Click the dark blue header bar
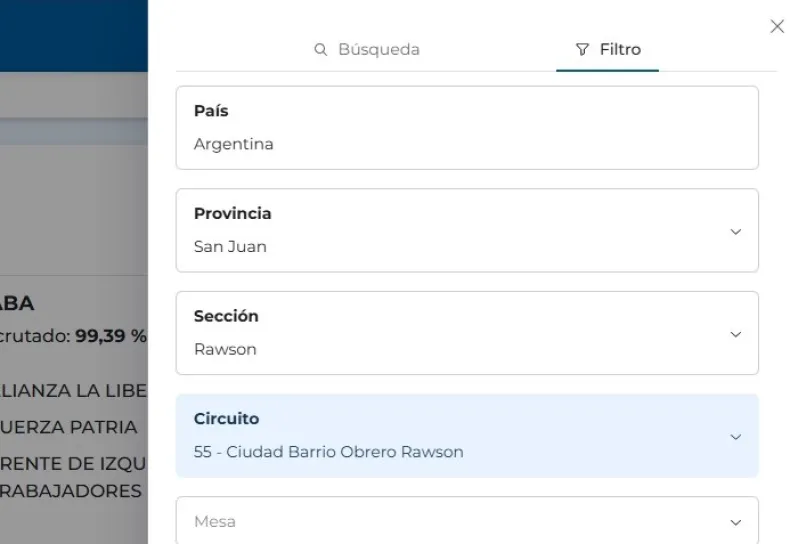Viewport: 790px width, 544px height. (74, 37)
